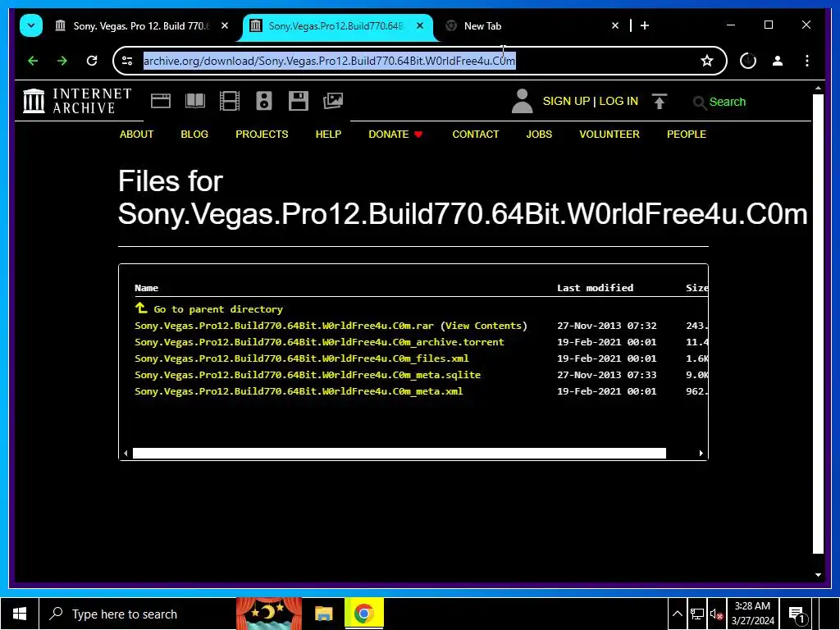Open the DONATE link
Viewport: 840px width, 630px height.
coord(395,135)
